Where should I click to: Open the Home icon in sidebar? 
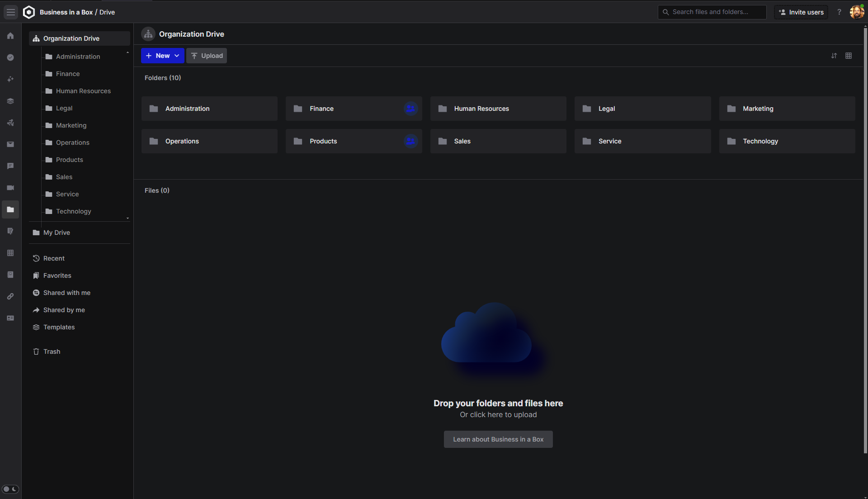[x=10, y=36]
